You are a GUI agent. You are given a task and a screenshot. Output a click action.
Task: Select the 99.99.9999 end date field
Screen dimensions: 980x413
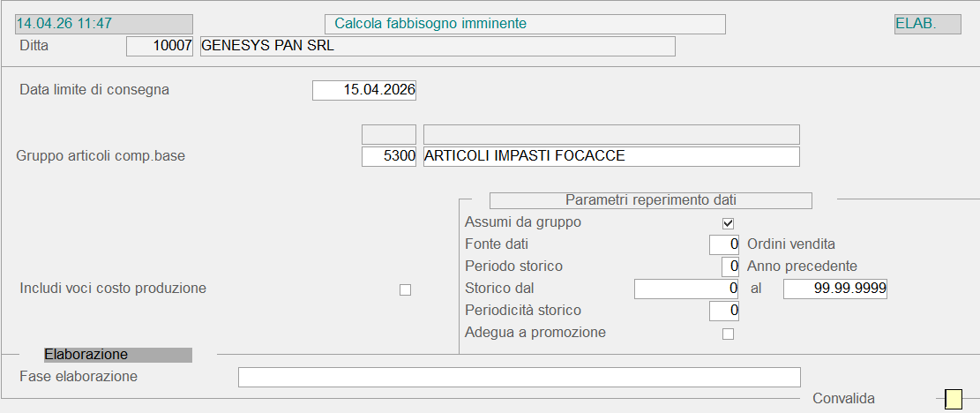pos(834,289)
